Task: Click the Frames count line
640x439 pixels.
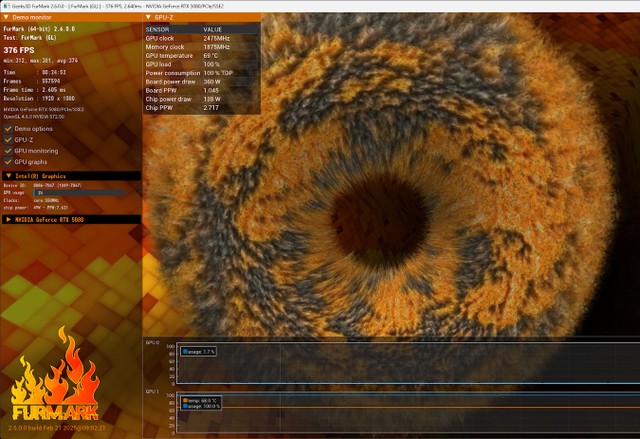Action: coord(32,81)
